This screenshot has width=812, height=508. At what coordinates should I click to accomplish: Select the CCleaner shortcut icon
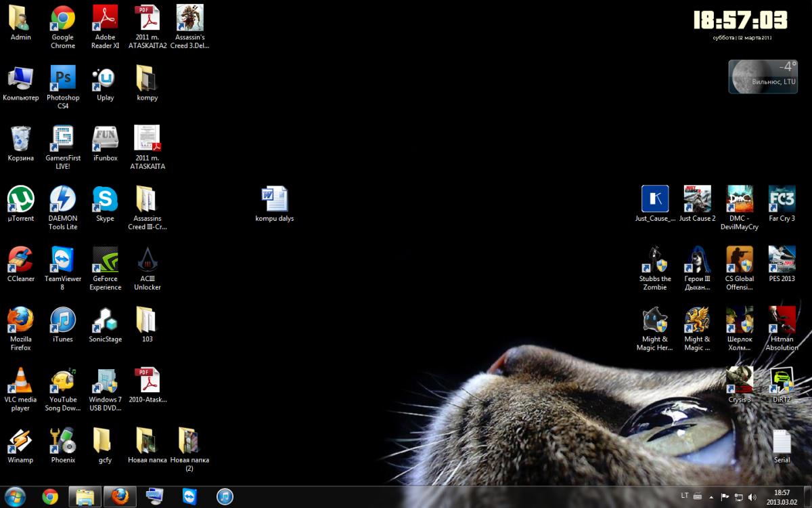click(x=20, y=259)
